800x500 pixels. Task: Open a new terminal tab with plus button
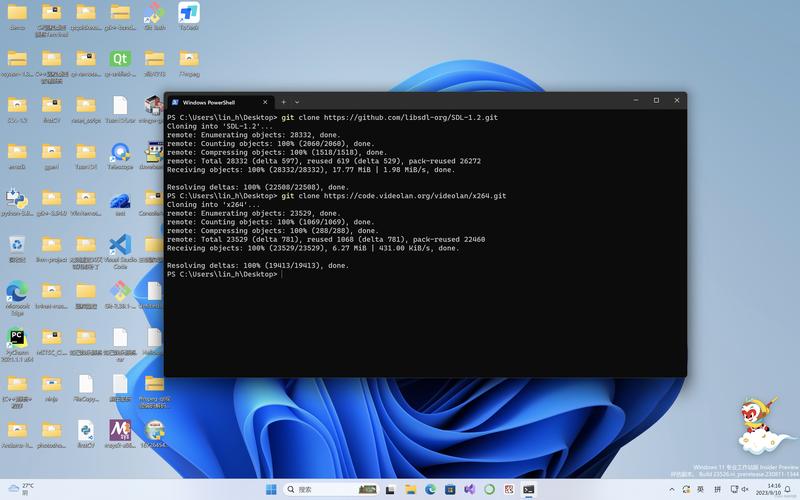coord(283,102)
